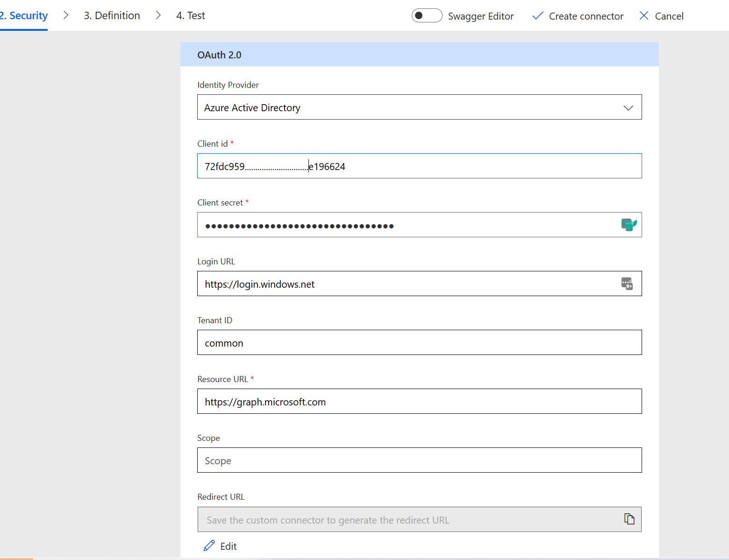The height and width of the screenshot is (560, 729).
Task: Select the Resource URL input field
Action: (x=419, y=402)
